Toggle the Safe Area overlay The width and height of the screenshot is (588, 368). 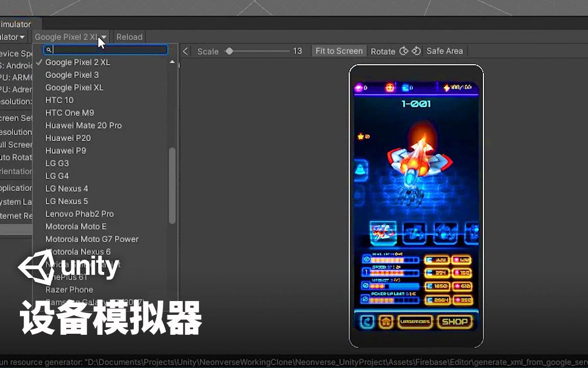click(445, 51)
